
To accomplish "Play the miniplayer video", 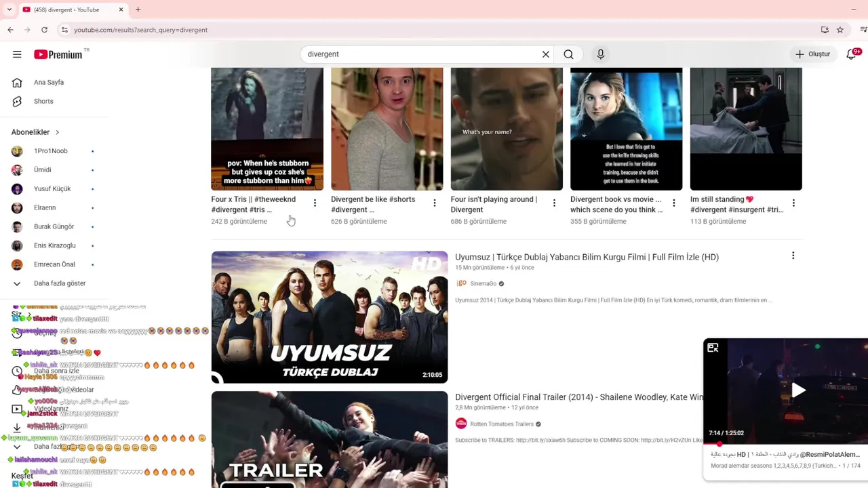I will 798,390.
